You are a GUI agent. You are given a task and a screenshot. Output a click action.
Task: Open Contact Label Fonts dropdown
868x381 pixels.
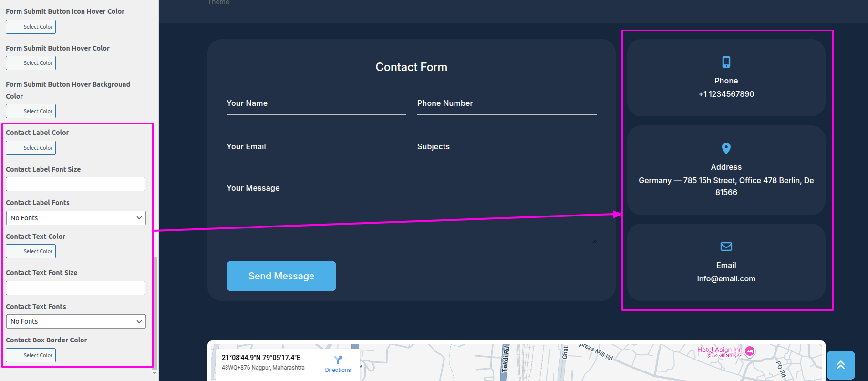[x=76, y=218]
